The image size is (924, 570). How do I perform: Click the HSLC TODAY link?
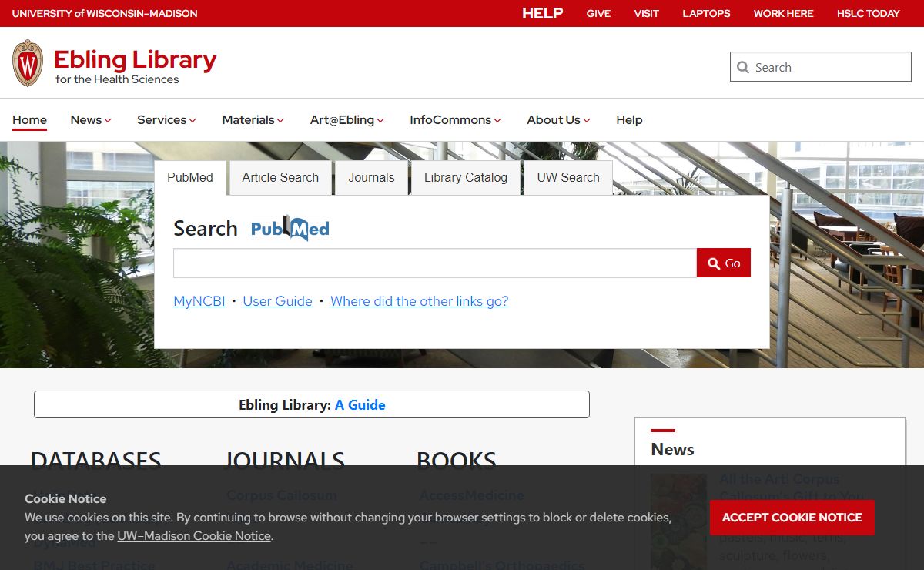(x=869, y=13)
